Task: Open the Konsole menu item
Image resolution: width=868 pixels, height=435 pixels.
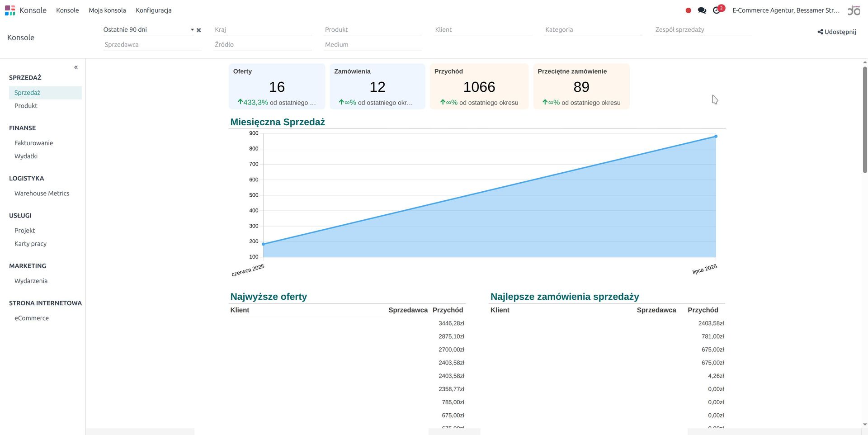Action: [x=67, y=10]
